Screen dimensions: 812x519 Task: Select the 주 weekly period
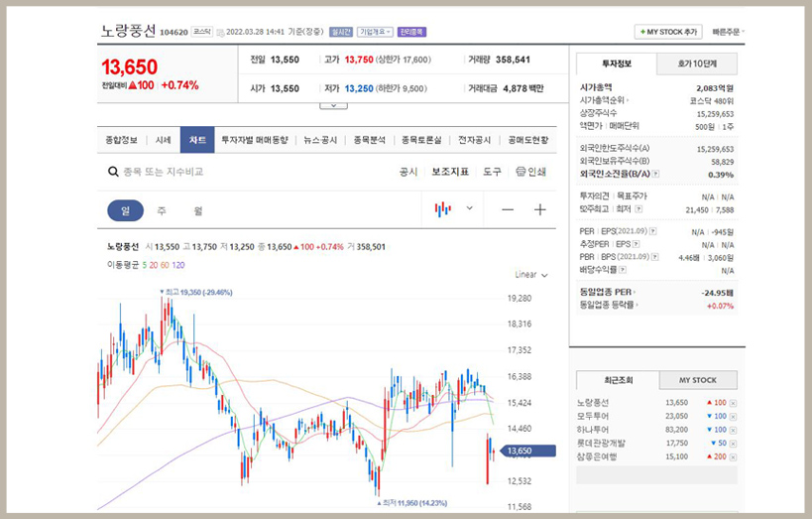162,210
